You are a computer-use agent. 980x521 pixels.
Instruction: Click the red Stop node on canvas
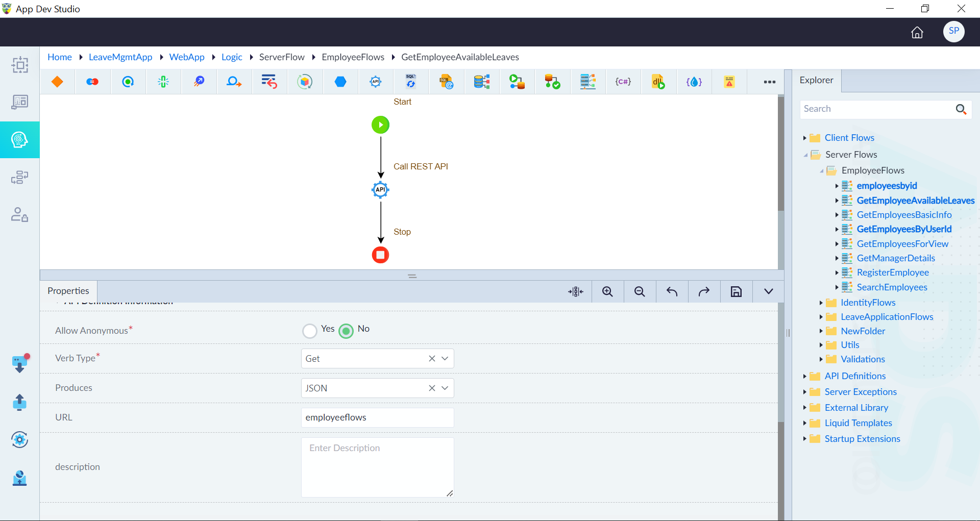coord(380,255)
